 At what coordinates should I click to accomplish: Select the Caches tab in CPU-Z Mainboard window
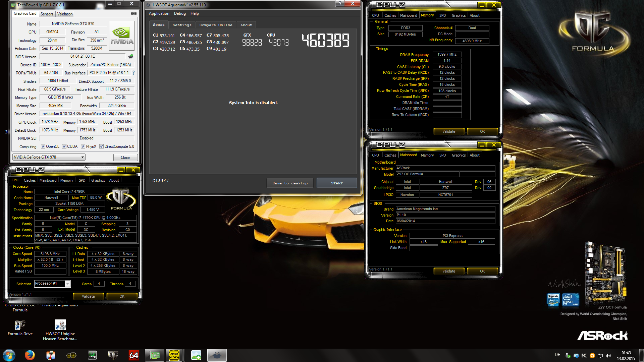coord(390,155)
